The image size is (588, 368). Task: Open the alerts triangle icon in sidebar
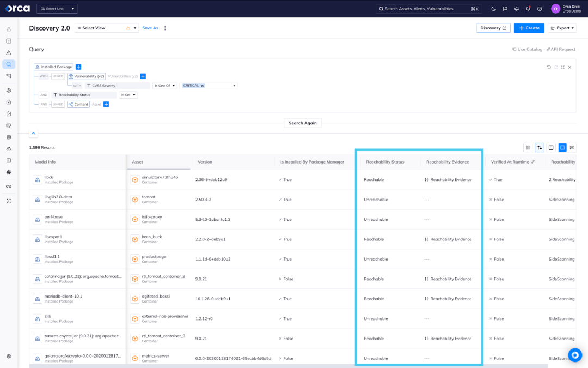click(x=9, y=52)
